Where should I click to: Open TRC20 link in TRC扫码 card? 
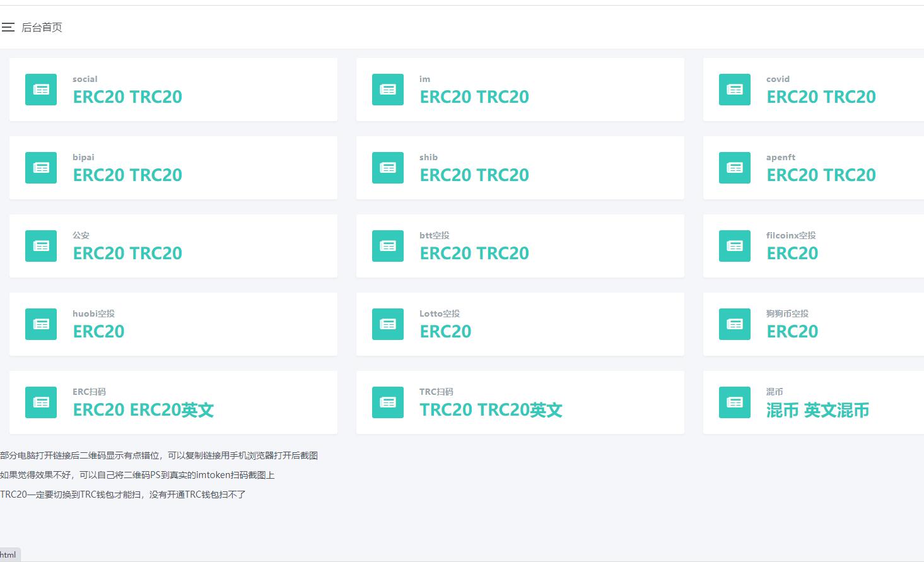click(447, 410)
